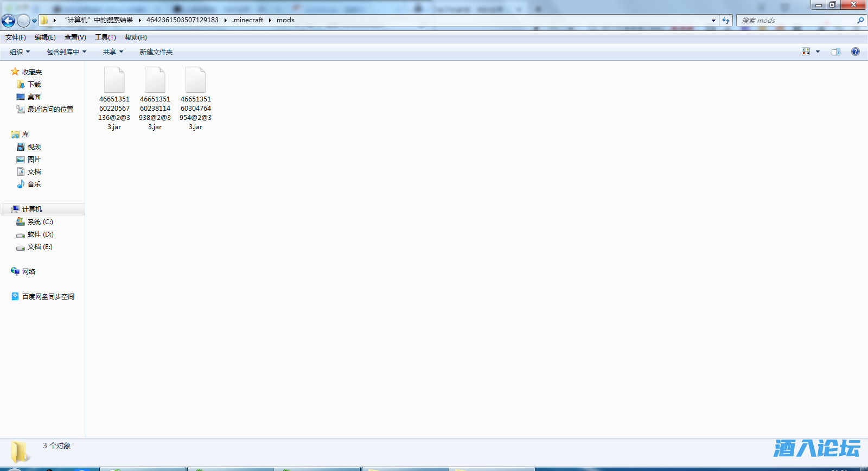
Task: Click the refresh button beside address bar
Action: click(726, 20)
